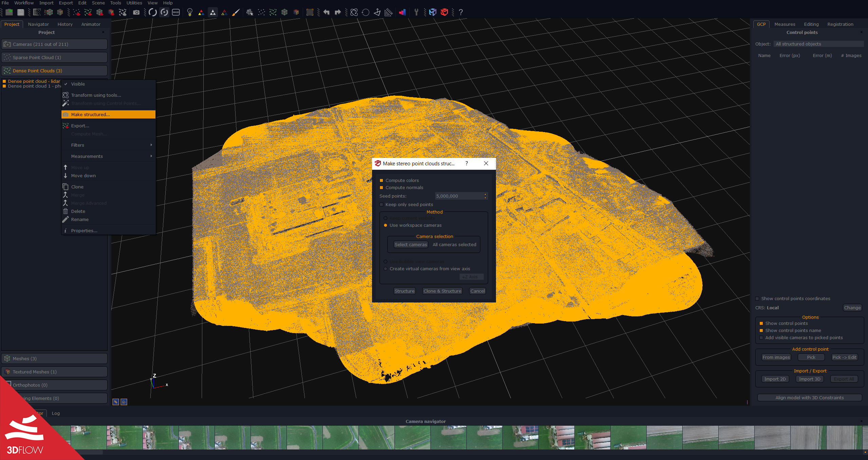Click the animator camera with cursor icon

(250, 12)
